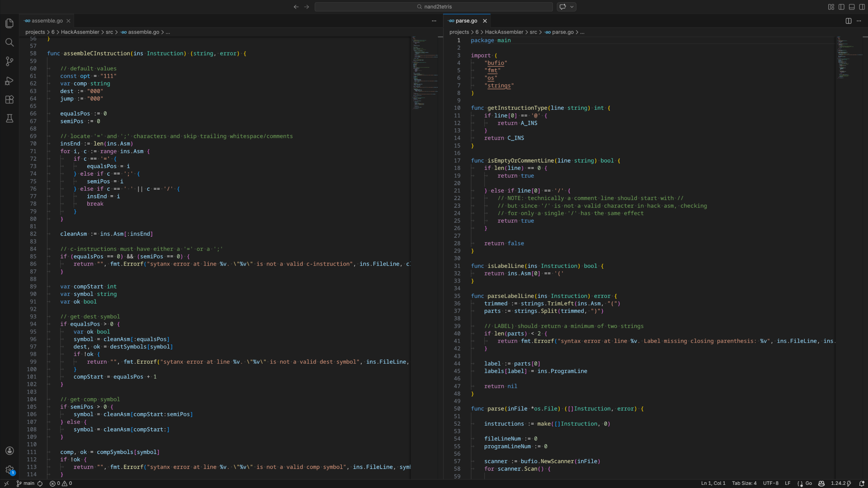Image resolution: width=868 pixels, height=488 pixels.
Task: Change line ending via 'LF'
Action: coord(788,483)
